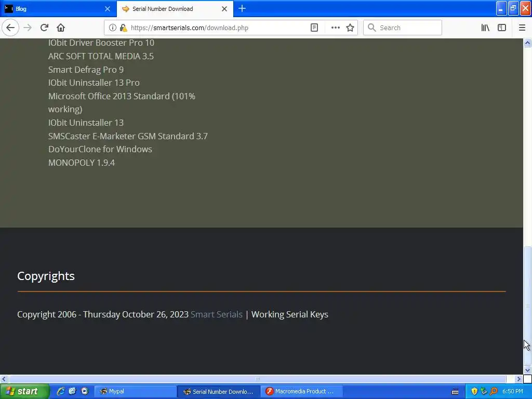Click the Working Serial Keys text
Screen dimensions: 532x399
[x=289, y=314]
